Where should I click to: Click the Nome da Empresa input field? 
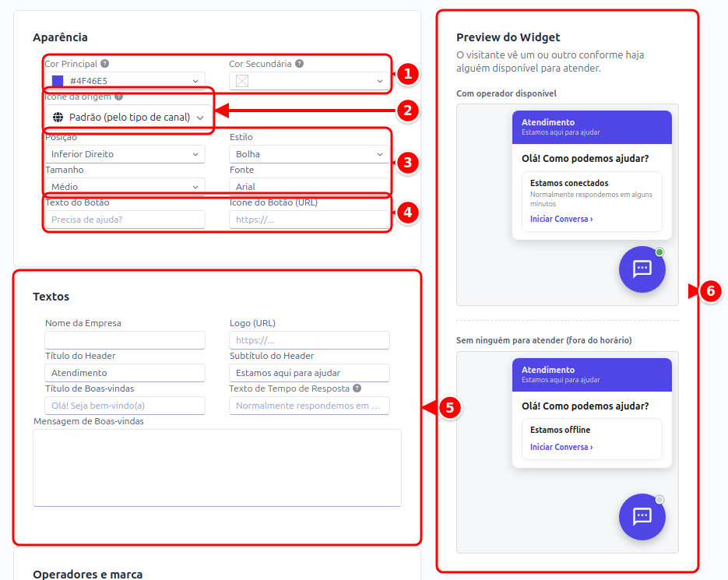pos(125,340)
